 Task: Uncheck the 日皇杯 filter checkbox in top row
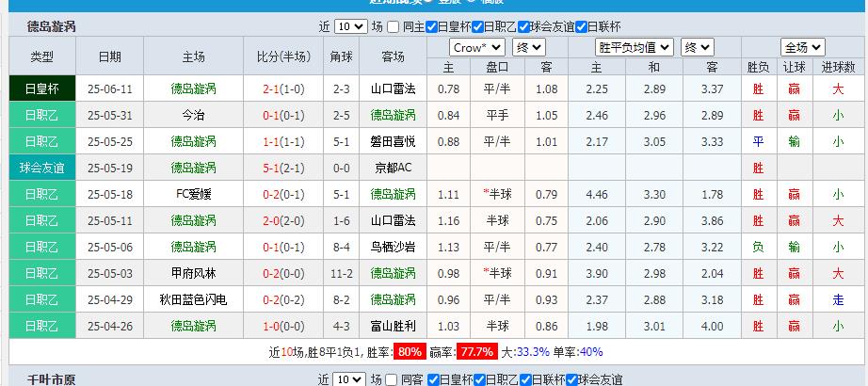[x=431, y=26]
